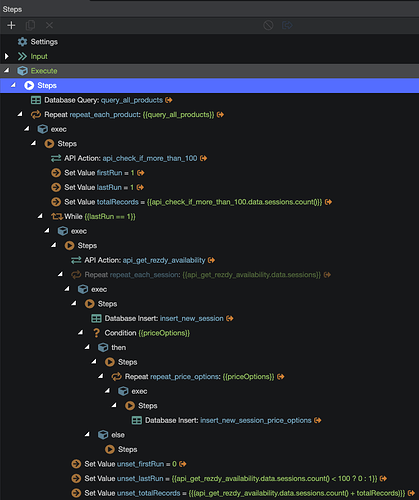Viewport: 419px width, 500px height.
Task: Select the Input row
Action: (x=209, y=56)
